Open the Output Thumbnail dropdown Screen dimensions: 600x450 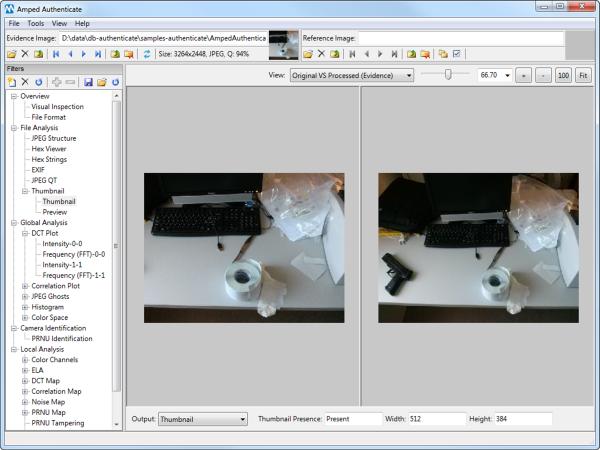click(202, 419)
